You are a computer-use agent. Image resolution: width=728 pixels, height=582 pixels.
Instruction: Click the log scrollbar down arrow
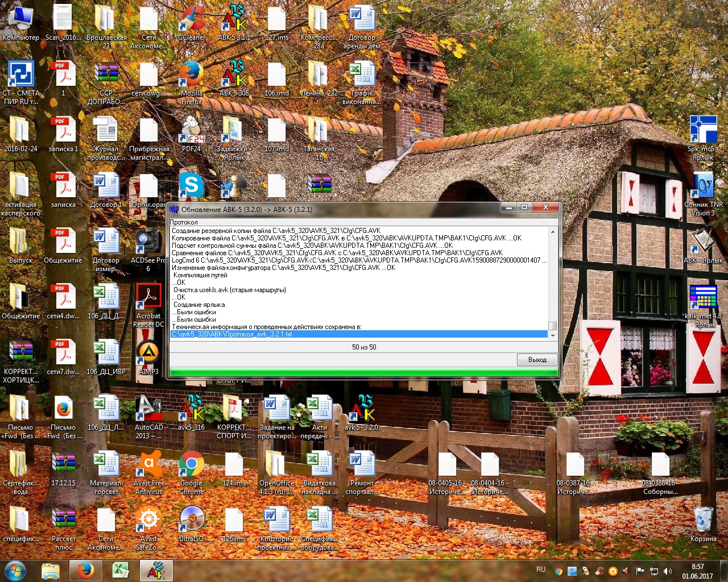click(x=552, y=335)
